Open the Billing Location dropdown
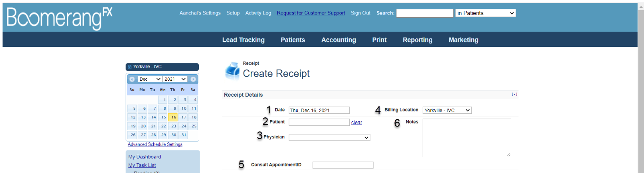This screenshot has height=173, width=644. pyautogui.click(x=447, y=110)
